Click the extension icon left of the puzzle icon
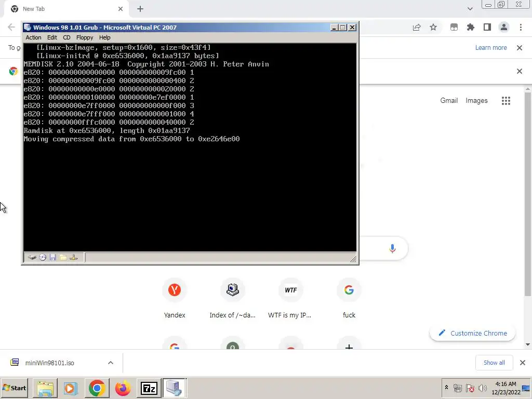532x399 pixels. [x=454, y=27]
